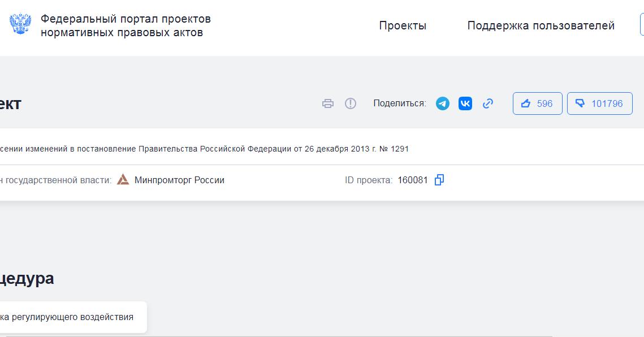The height and width of the screenshot is (337, 644).
Task: Click the Russian coat of arms logo
Action: point(20,24)
